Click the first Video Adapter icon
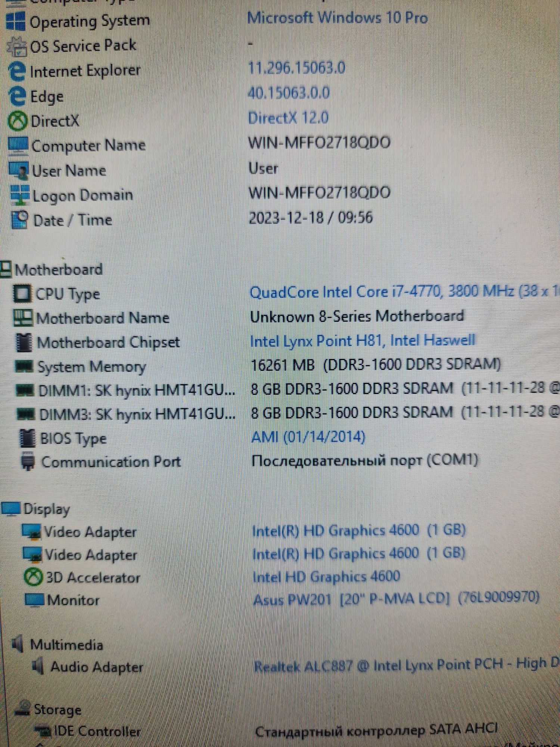 [31, 532]
